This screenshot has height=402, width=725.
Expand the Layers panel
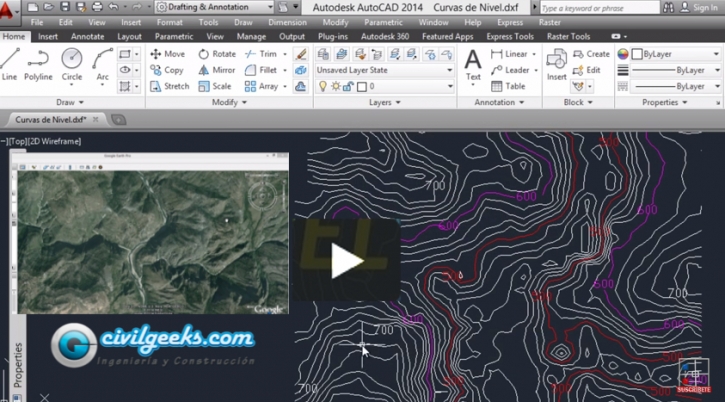(x=385, y=102)
